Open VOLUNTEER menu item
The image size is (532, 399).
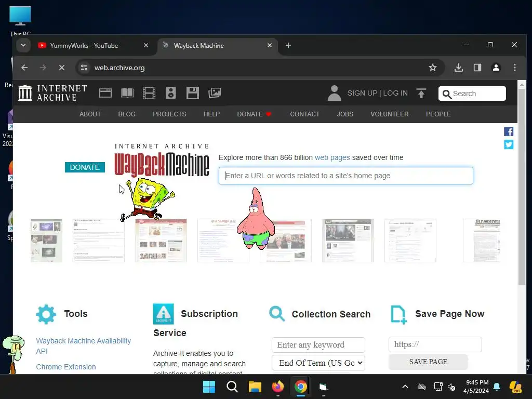(390, 114)
